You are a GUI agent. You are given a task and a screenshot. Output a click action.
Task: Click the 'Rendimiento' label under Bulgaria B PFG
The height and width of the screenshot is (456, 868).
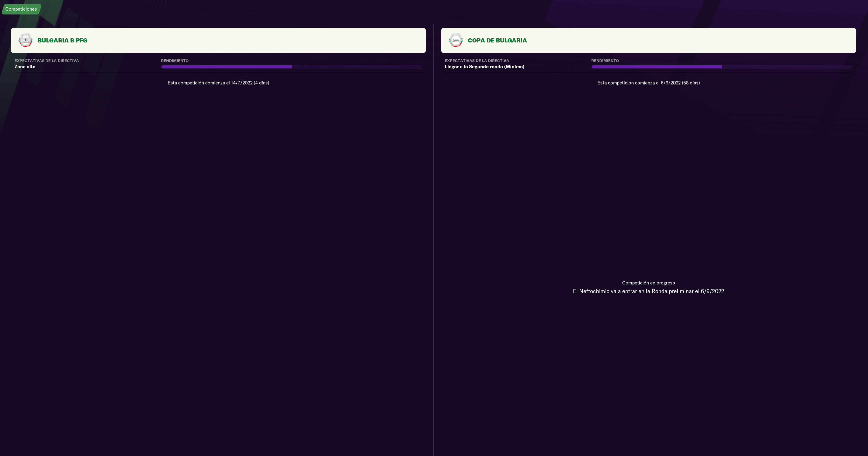tap(175, 61)
